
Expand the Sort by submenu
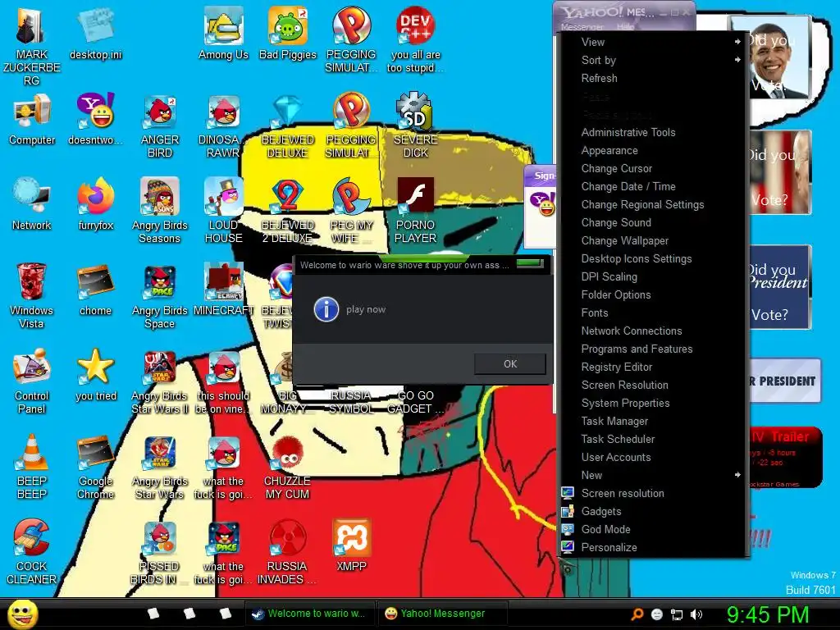(x=653, y=60)
